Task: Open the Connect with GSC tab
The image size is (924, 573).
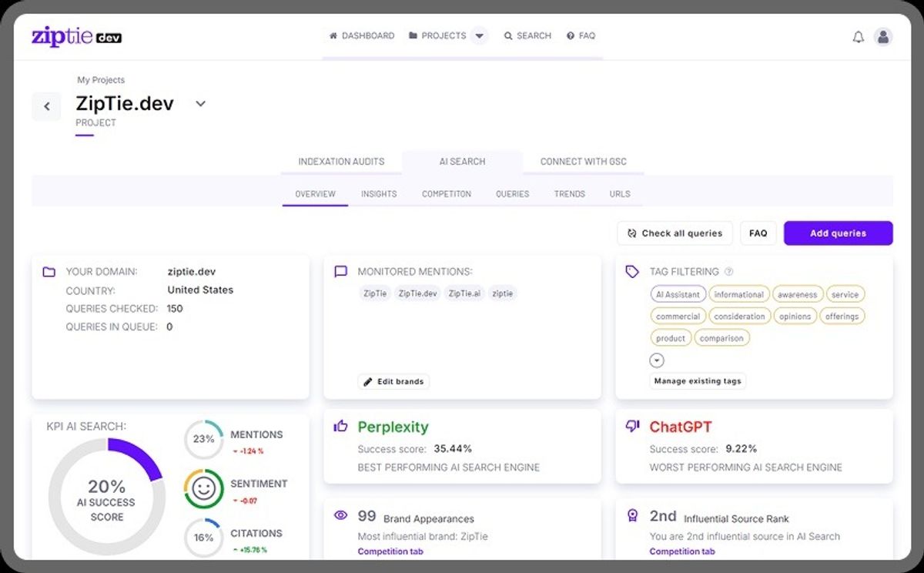Action: click(583, 162)
